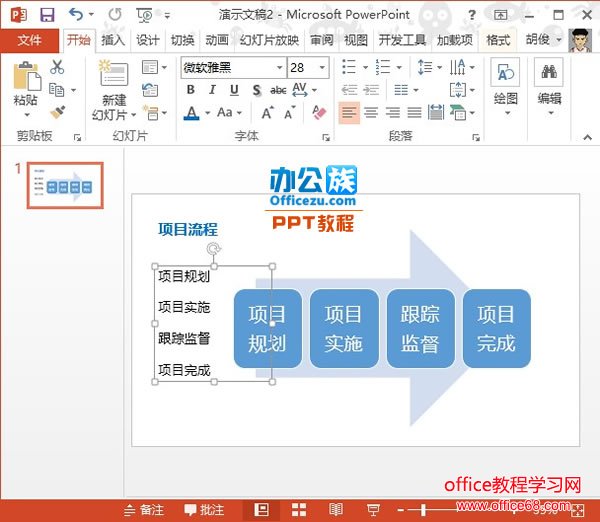Copy selection icon
This screenshot has height=522, width=600.
coord(57,90)
